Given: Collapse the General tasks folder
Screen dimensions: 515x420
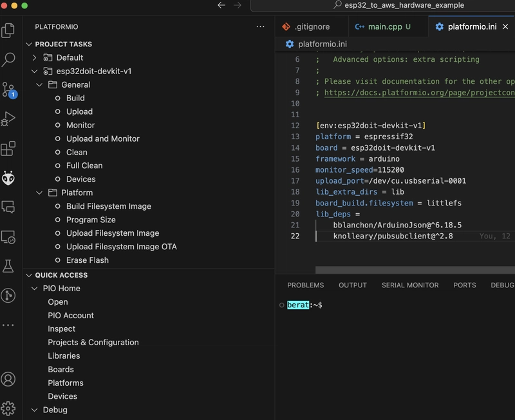Looking at the screenshot, I should (x=39, y=85).
